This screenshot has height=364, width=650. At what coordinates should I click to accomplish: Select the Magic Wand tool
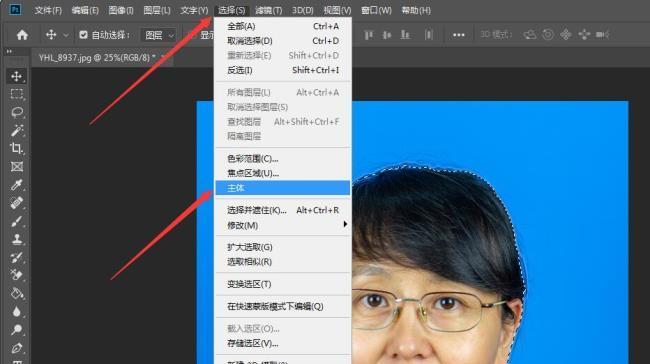click(17, 131)
